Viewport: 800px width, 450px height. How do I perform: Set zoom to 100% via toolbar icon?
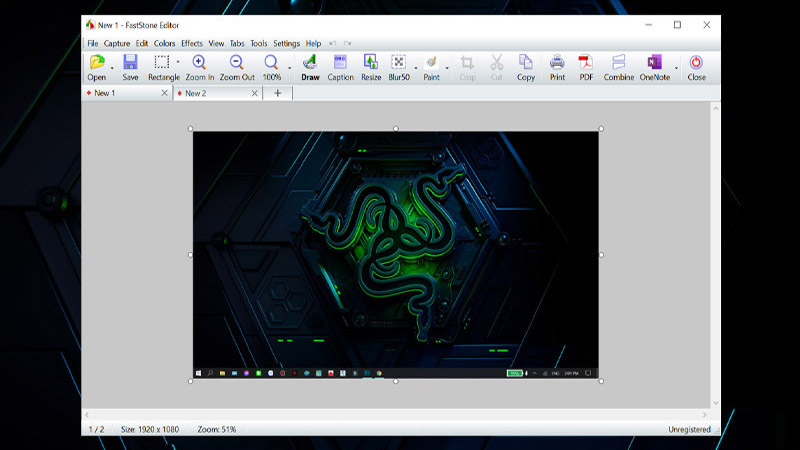(x=271, y=62)
